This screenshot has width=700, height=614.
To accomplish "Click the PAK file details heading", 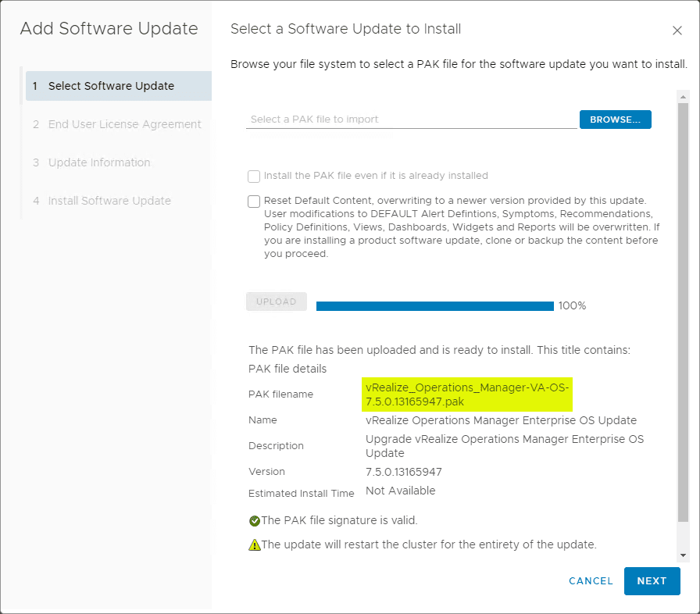I will pyautogui.click(x=287, y=369).
